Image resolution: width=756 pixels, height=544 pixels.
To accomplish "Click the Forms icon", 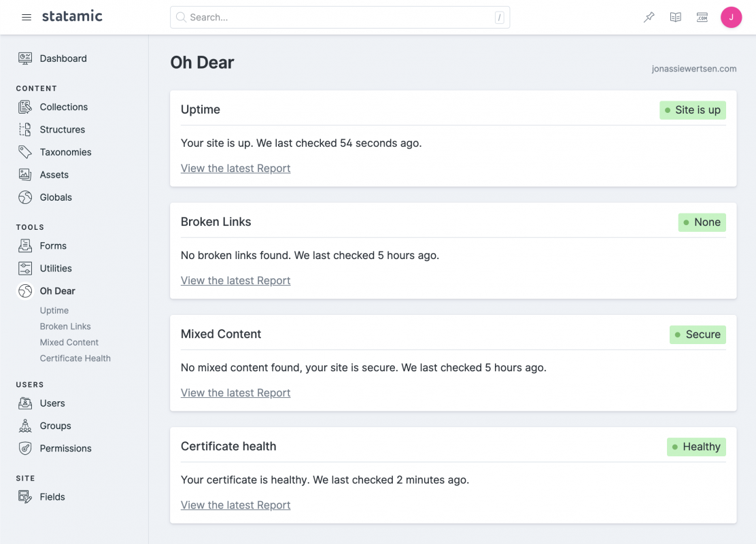I will [24, 245].
